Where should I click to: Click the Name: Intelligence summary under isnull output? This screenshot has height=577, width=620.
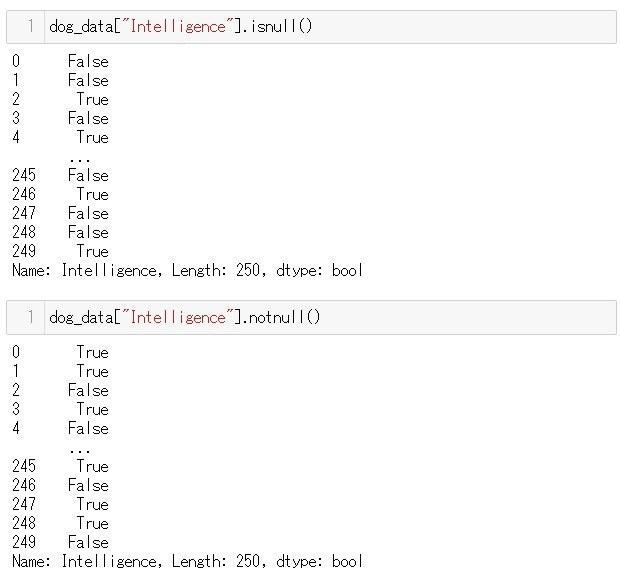(187, 271)
